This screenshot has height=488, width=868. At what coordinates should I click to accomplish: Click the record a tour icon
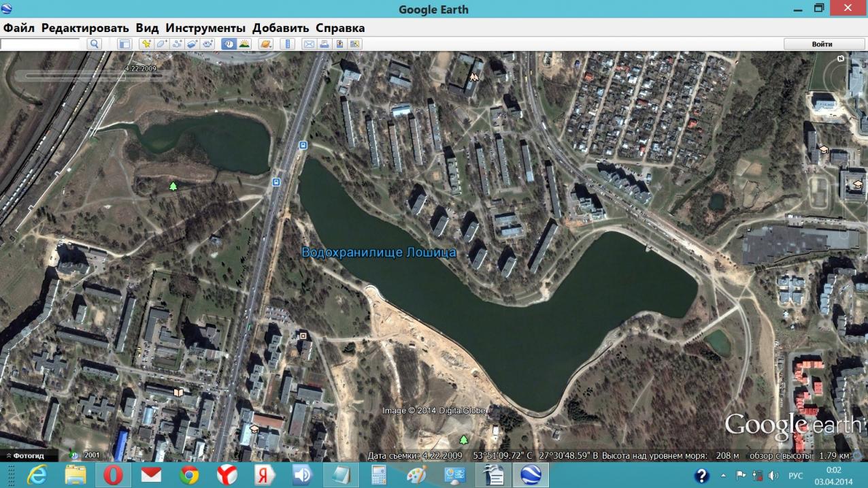(207, 44)
